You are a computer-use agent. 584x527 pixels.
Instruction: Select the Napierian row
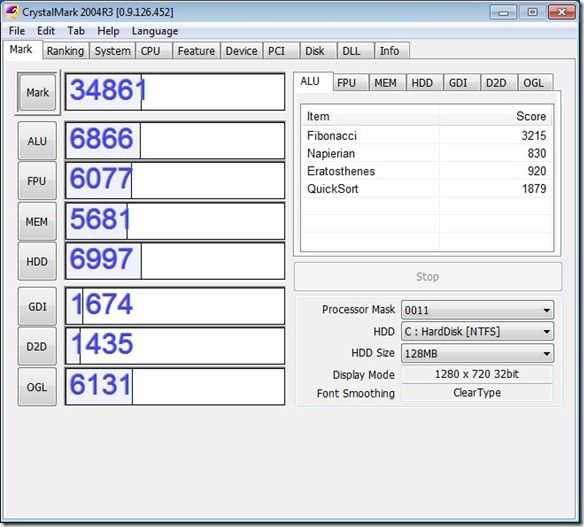click(x=427, y=153)
